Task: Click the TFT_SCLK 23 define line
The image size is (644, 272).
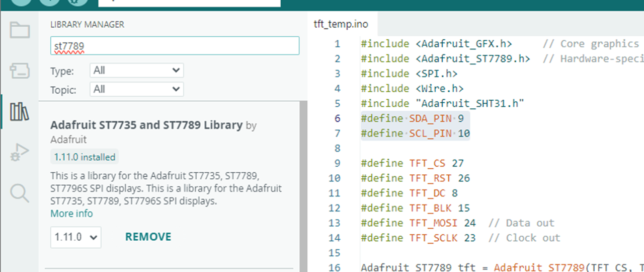Action: 418,238
